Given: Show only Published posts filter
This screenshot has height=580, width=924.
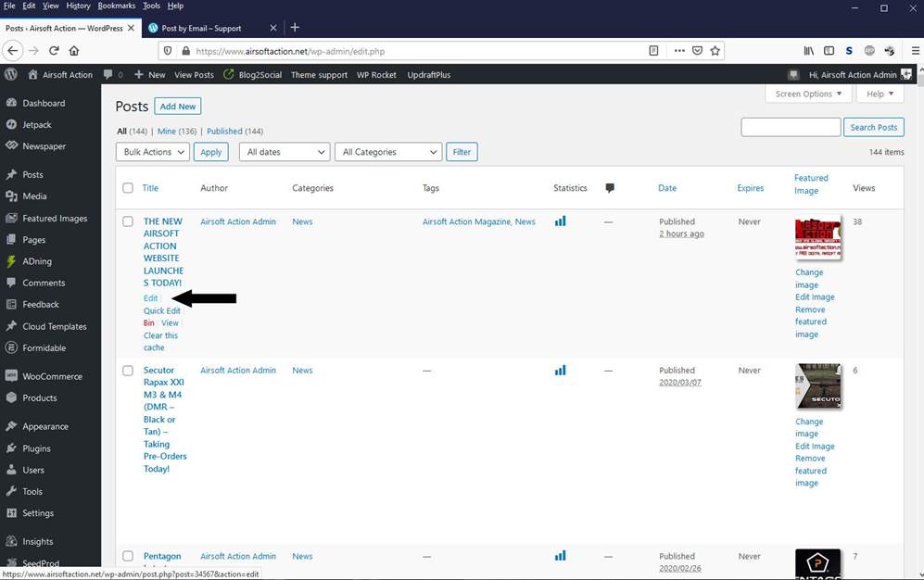Looking at the screenshot, I should click(224, 132).
